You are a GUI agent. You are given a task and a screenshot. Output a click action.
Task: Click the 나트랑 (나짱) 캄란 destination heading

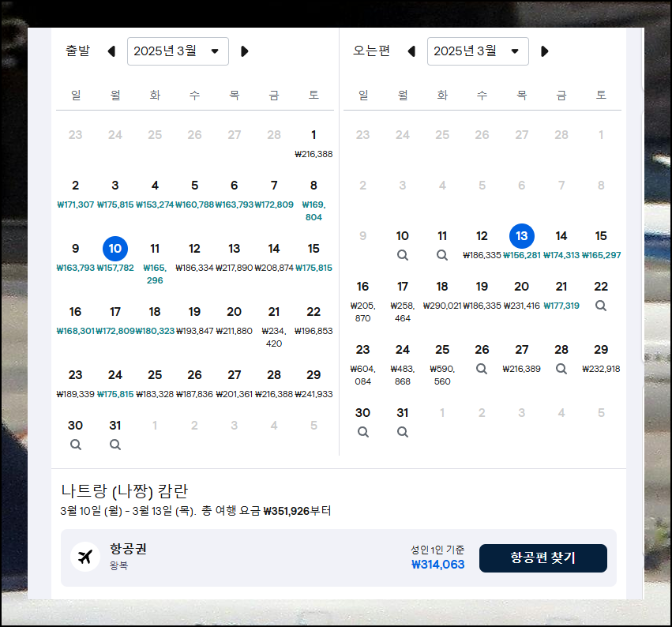point(124,490)
